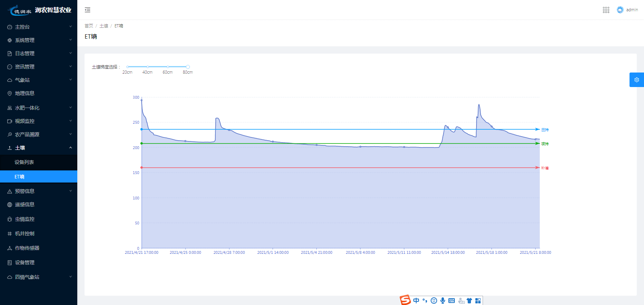The image size is (644, 305).
Task: Click the Sogou emoji smiley icon
Action: click(434, 301)
